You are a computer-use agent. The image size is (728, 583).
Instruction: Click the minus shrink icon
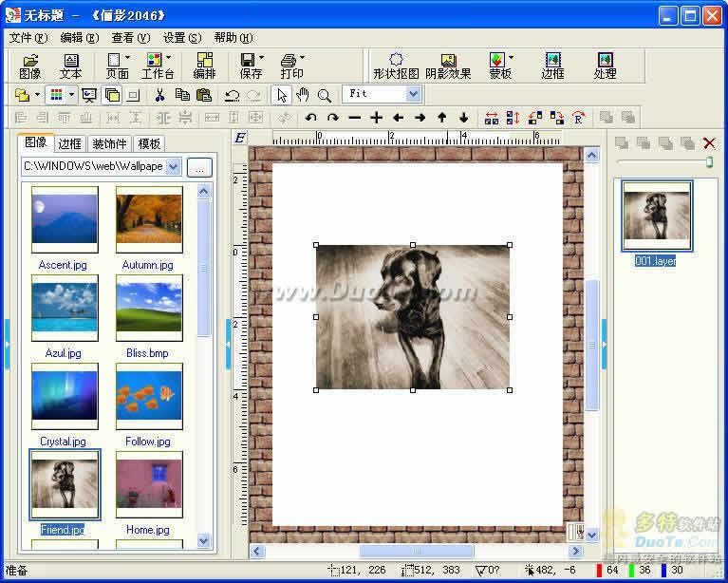coord(354,118)
